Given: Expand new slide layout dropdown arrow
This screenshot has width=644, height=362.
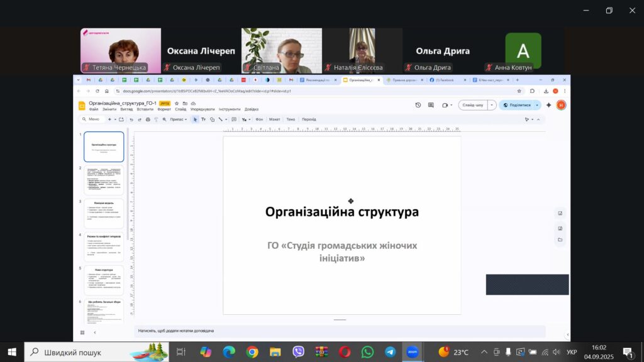Looking at the screenshot, I should [x=115, y=119].
